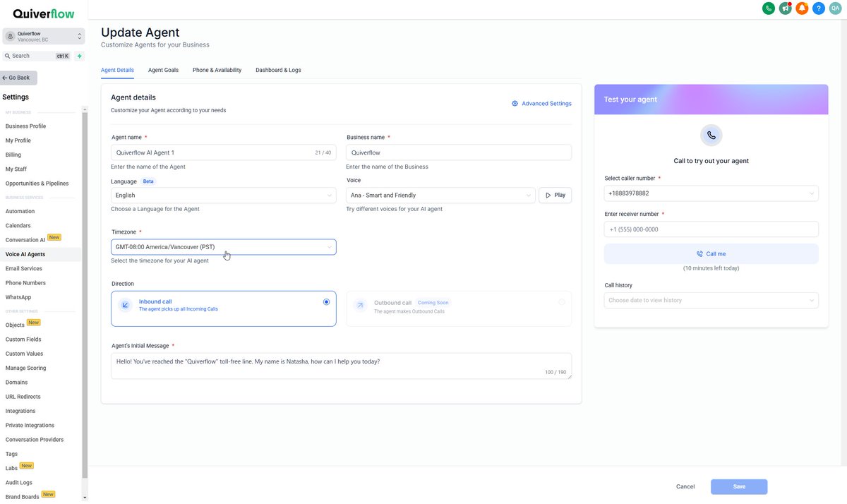847x504 pixels.
Task: Click the Call me button
Action: [711, 253]
